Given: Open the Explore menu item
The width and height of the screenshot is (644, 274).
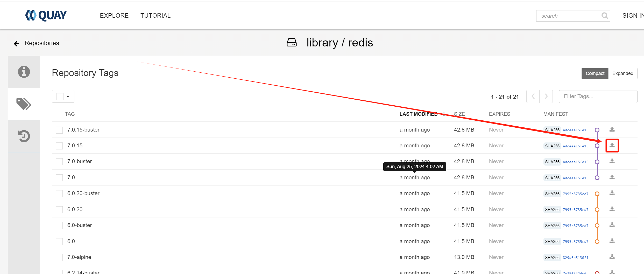Looking at the screenshot, I should (114, 16).
